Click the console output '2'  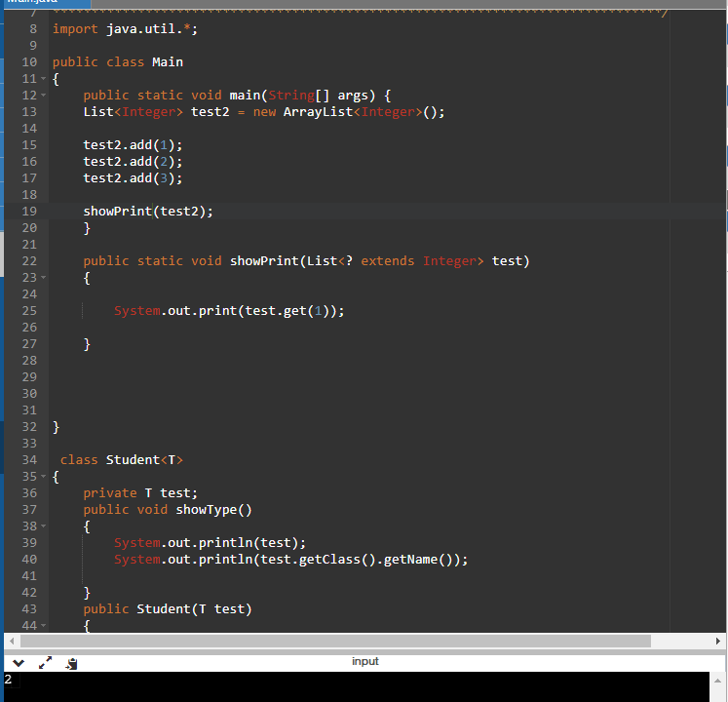pos(8,680)
